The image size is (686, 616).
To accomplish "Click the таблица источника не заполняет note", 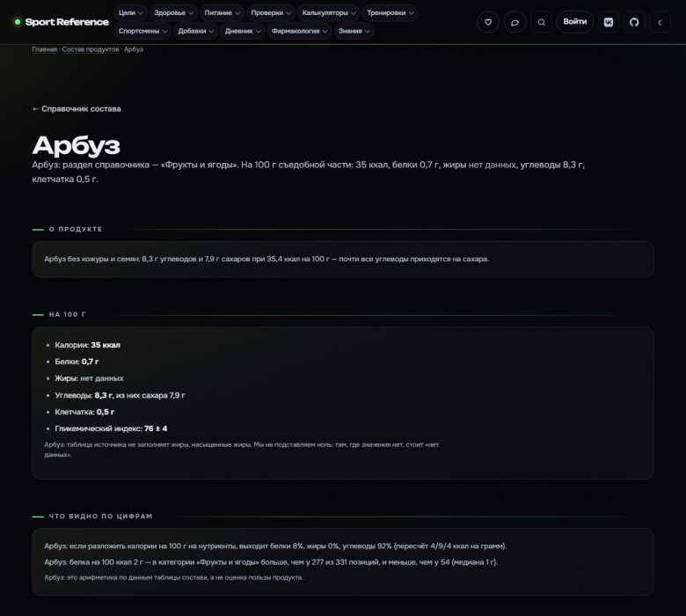I will point(242,450).
